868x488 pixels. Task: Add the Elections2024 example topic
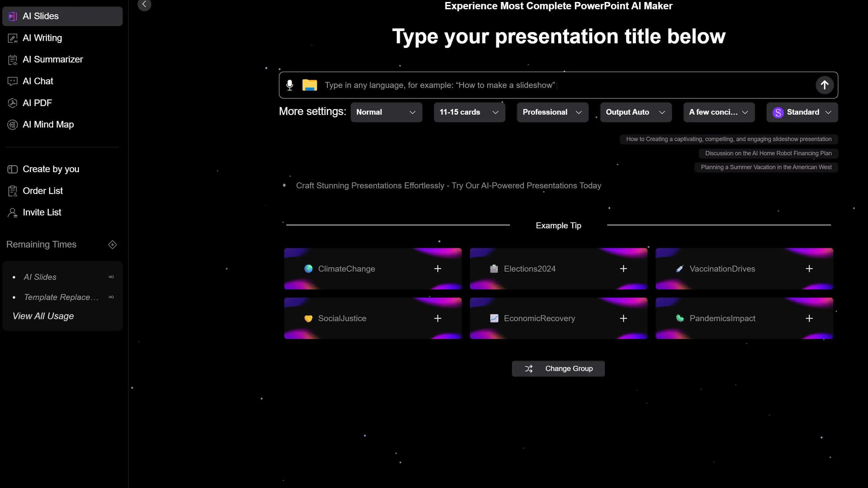[x=623, y=268]
